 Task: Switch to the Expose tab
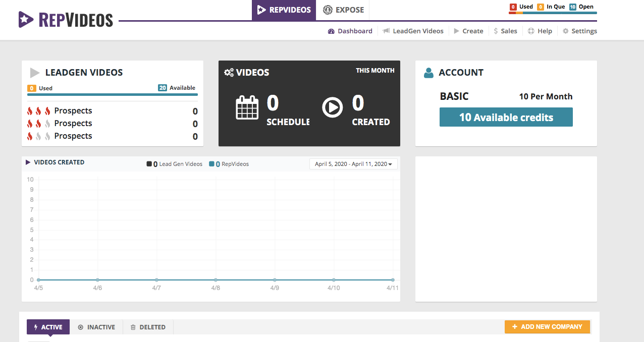click(x=343, y=10)
